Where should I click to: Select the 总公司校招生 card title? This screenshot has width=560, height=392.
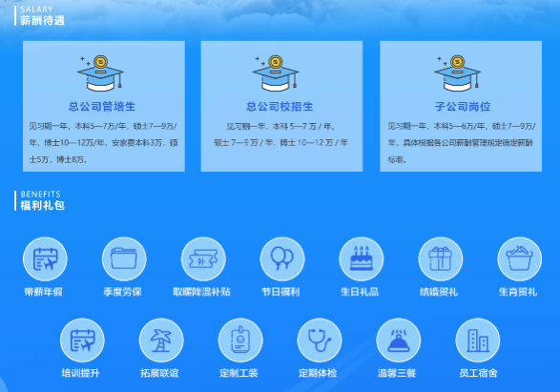[280, 107]
